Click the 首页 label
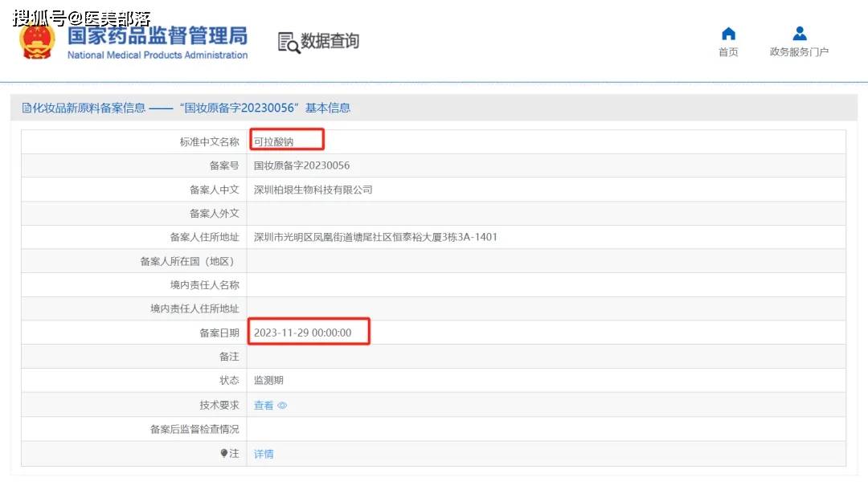This screenshot has width=868, height=494. tap(728, 52)
